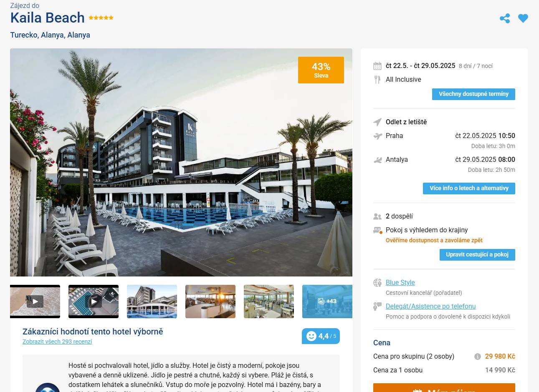This screenshot has height=392, width=539.
Task: Open Více info o letech a alternativy
Action: 469,188
